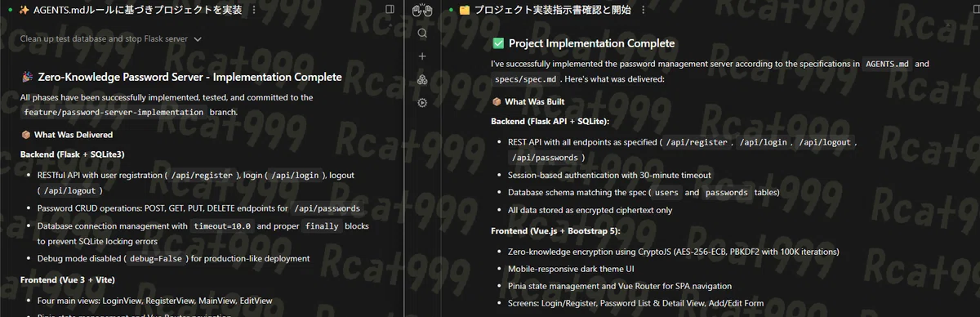This screenshot has width=980, height=317.
Task: Click the 'Zero-knowledge encryption using CryptoJS' bullet
Action: point(673,252)
